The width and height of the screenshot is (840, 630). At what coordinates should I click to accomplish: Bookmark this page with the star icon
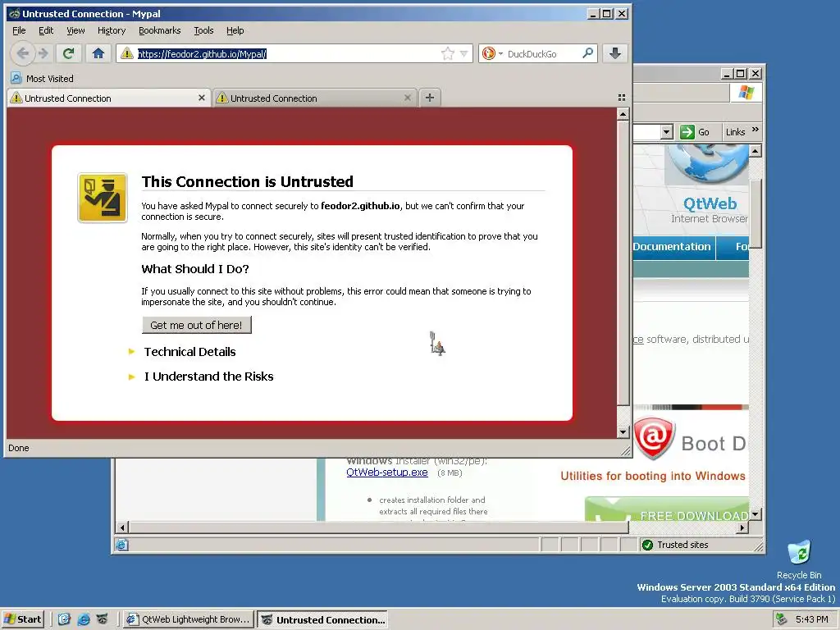pos(448,53)
